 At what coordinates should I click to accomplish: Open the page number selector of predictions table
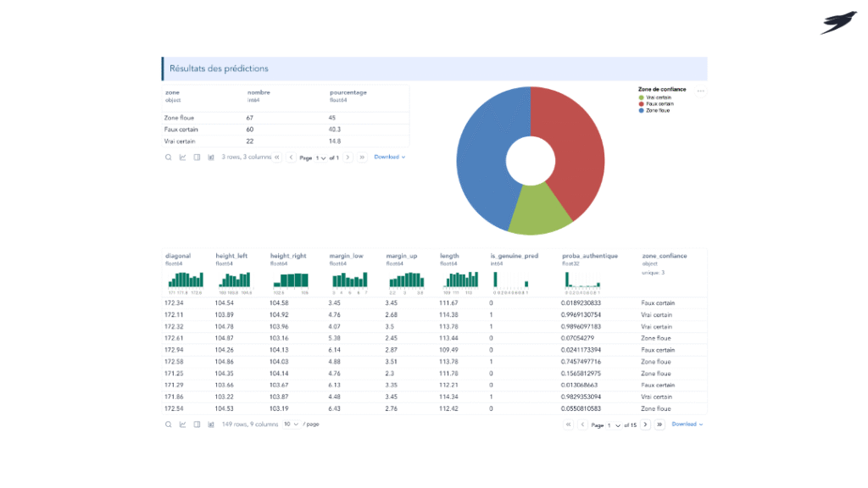click(x=614, y=424)
